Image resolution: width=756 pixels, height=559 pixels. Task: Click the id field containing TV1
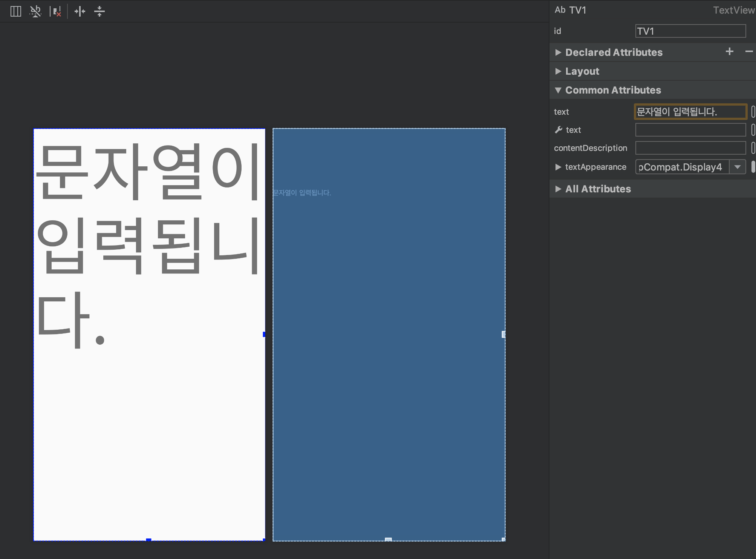pyautogui.click(x=690, y=31)
